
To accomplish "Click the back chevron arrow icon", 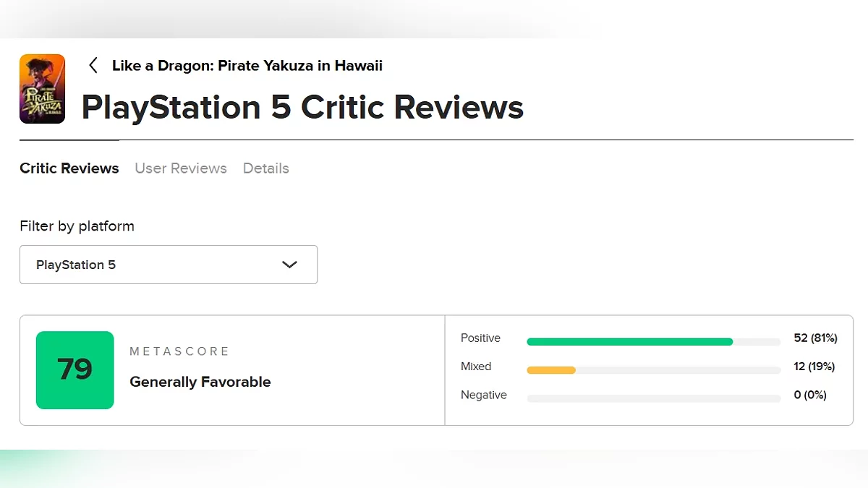I will 93,66.
